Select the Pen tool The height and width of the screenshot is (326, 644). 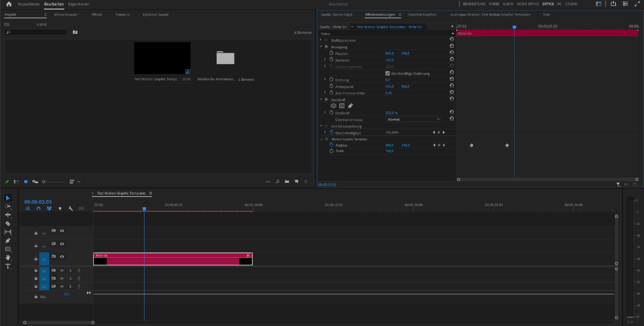[8, 240]
